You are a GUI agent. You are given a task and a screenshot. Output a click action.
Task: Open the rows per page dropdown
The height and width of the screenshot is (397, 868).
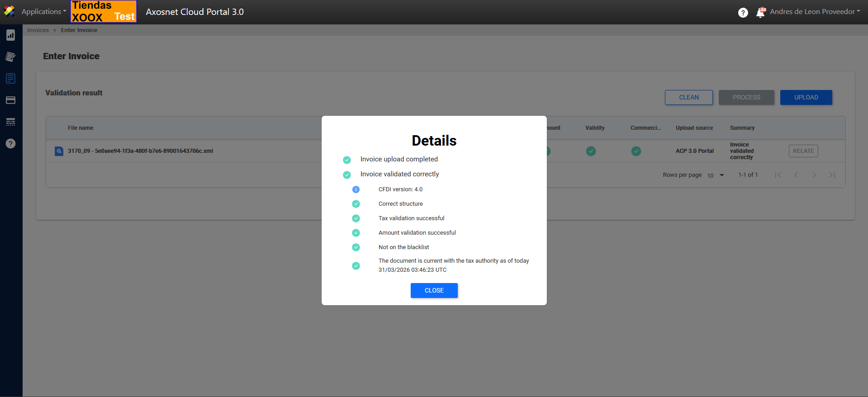click(716, 175)
